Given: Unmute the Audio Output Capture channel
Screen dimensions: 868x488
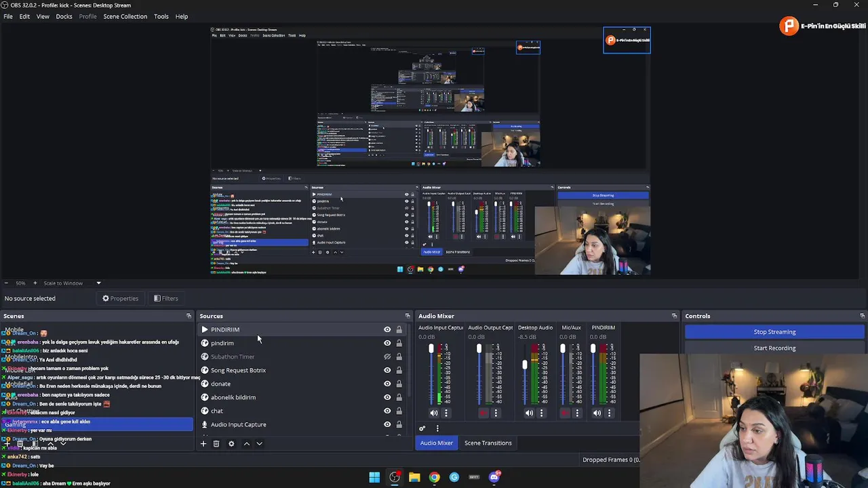Looking at the screenshot, I should [x=483, y=413].
